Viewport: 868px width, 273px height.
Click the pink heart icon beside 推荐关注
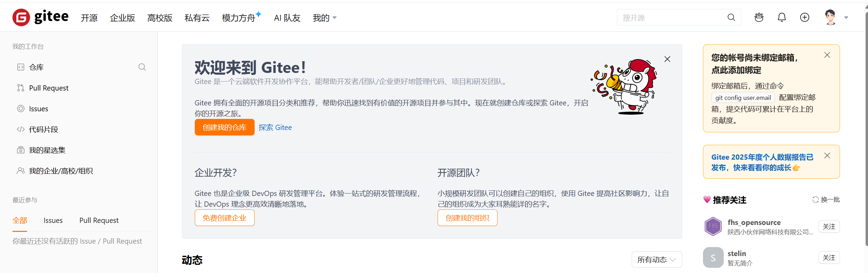coord(707,199)
